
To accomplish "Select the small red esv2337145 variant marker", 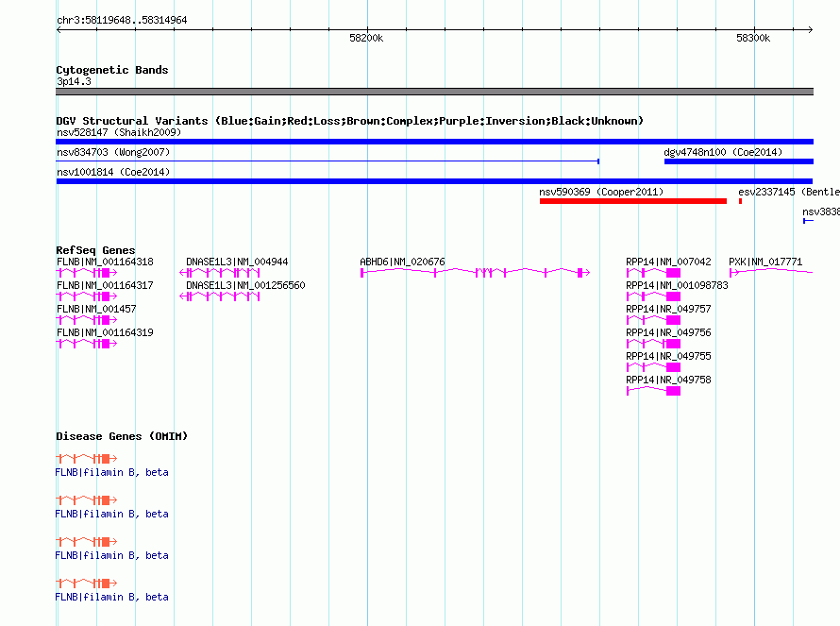I will [740, 201].
